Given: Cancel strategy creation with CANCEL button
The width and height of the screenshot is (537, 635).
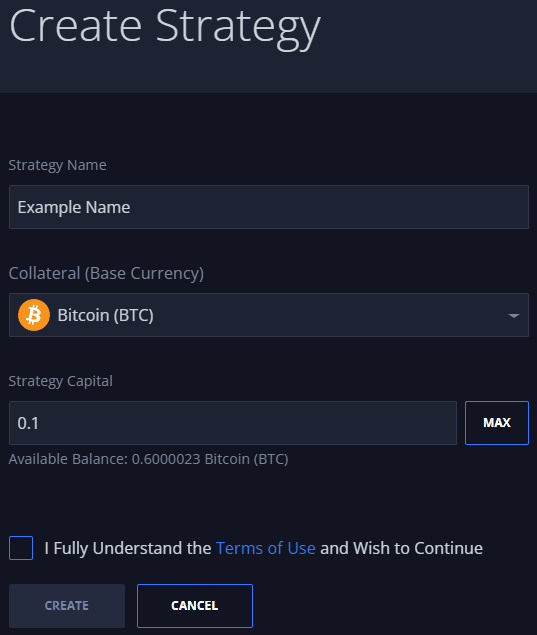Looking at the screenshot, I should click(x=195, y=606).
